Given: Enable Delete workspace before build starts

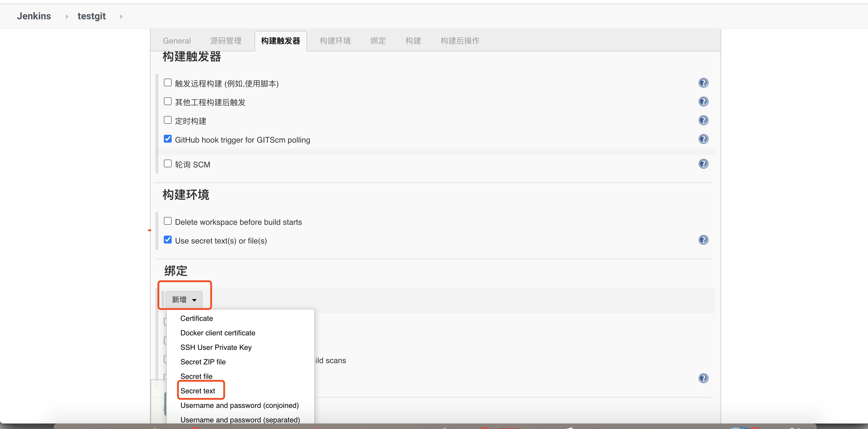Looking at the screenshot, I should coord(167,221).
